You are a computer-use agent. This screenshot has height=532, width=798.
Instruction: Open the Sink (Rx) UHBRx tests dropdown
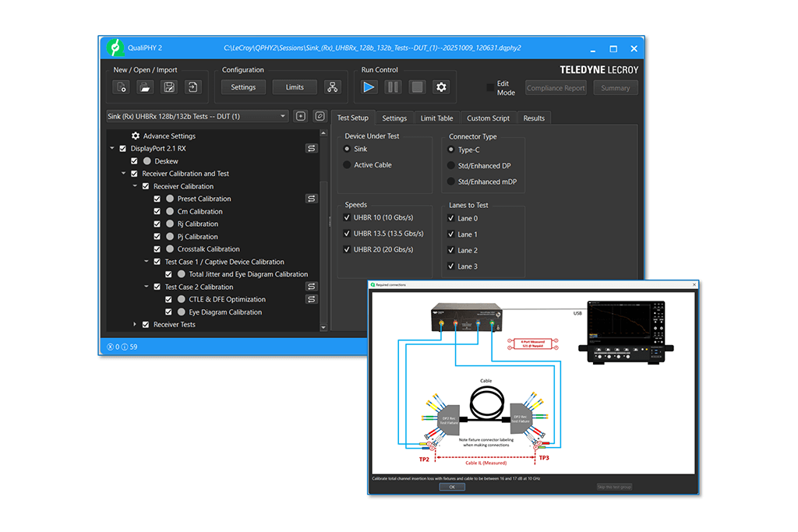click(197, 117)
